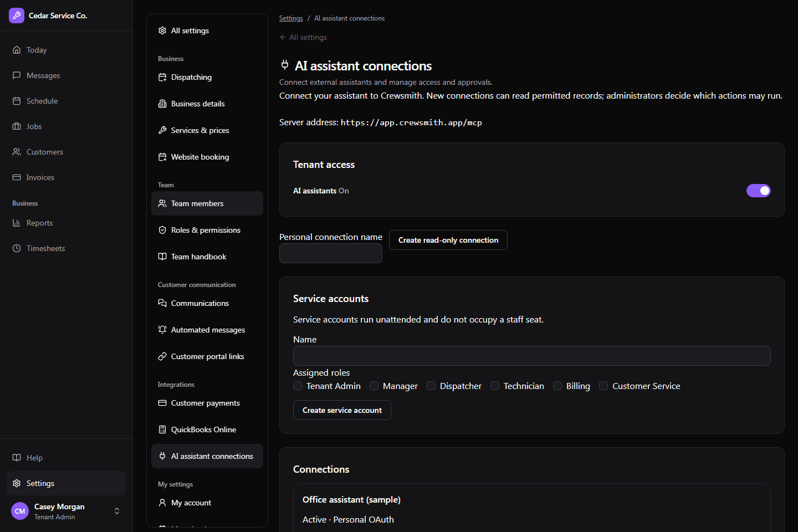Check the Customer Service role checkbox
Screen dimensions: 798x532
(603, 386)
